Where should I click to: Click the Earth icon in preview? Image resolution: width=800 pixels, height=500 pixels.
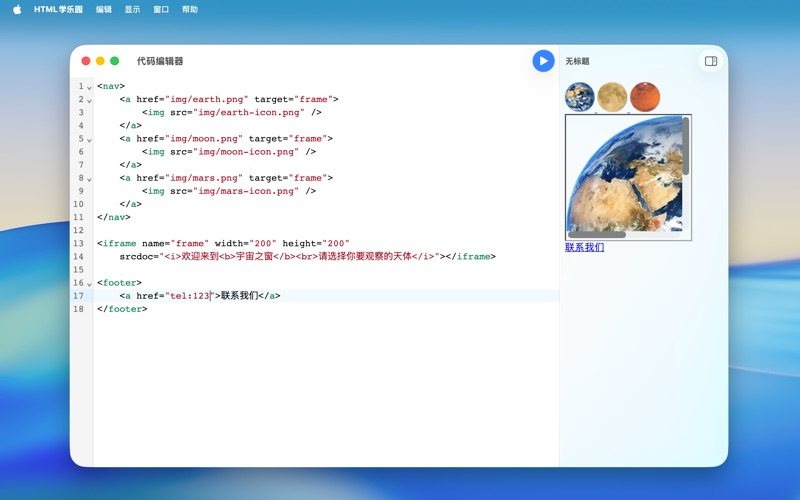click(x=580, y=97)
